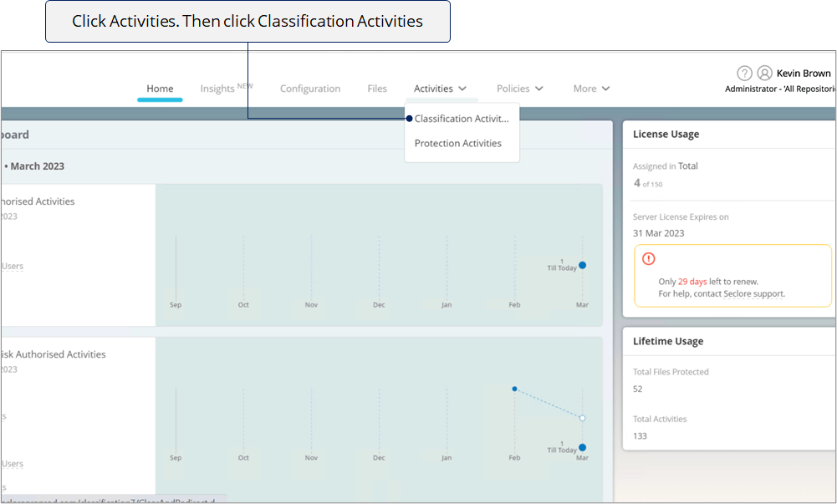This screenshot has height=504, width=837.
Task: Open the Files tab
Action: [x=377, y=89]
